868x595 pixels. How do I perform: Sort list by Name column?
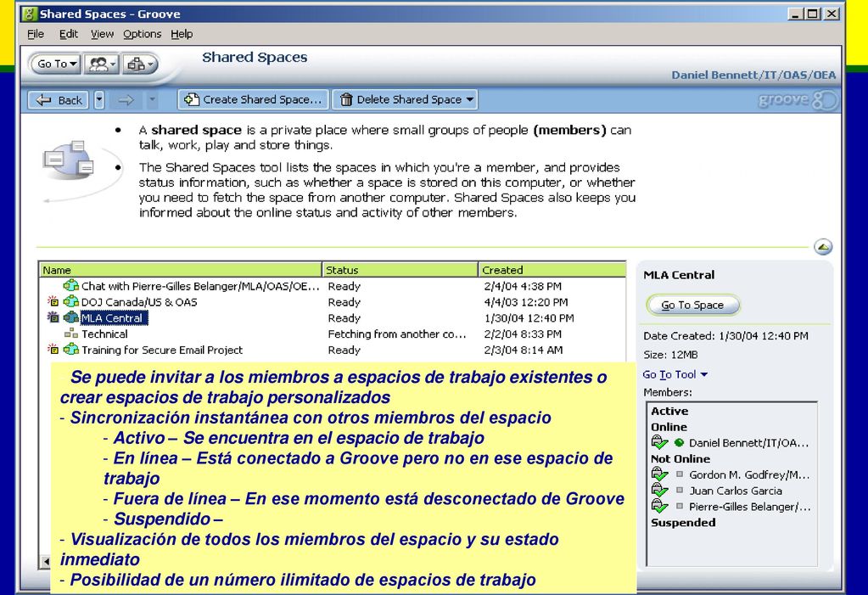[x=181, y=270]
